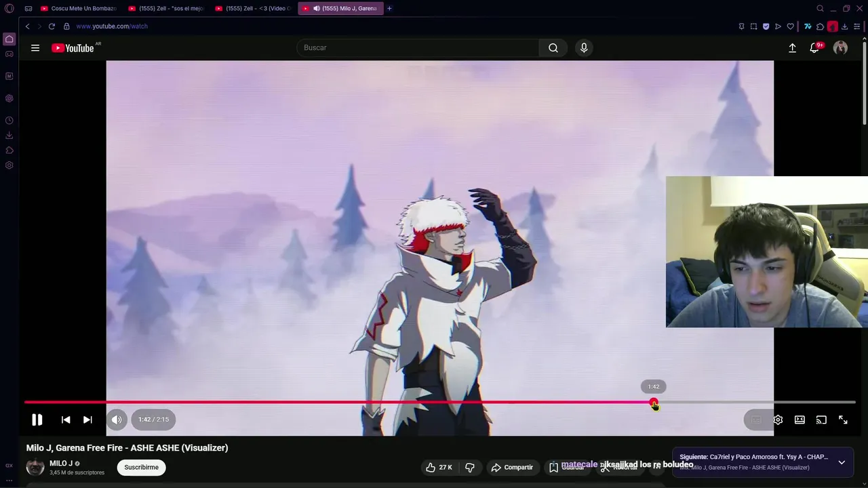Take a snapshot with the capture icon
Viewport: 868px width, 488px height.
pyautogui.click(x=753, y=26)
